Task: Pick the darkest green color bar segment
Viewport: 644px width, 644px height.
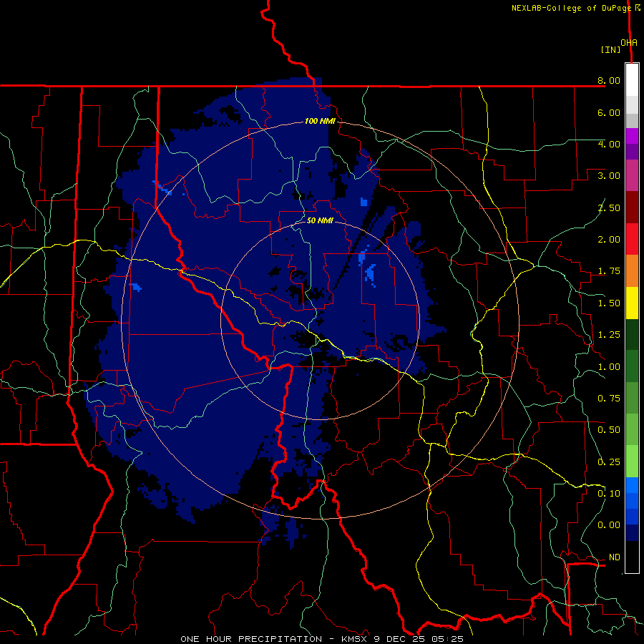Action: point(632,334)
